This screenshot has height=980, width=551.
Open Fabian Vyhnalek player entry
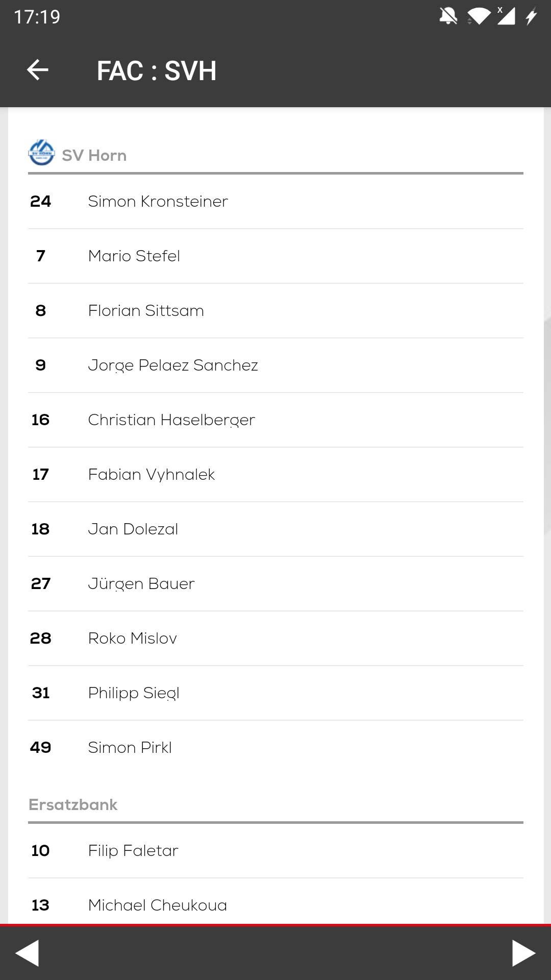pyautogui.click(x=275, y=475)
